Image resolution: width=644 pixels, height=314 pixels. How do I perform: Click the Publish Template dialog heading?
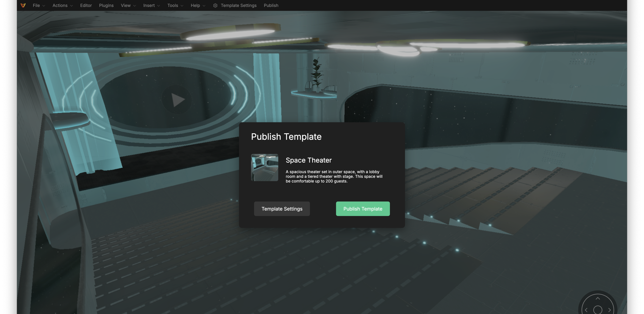point(286,137)
